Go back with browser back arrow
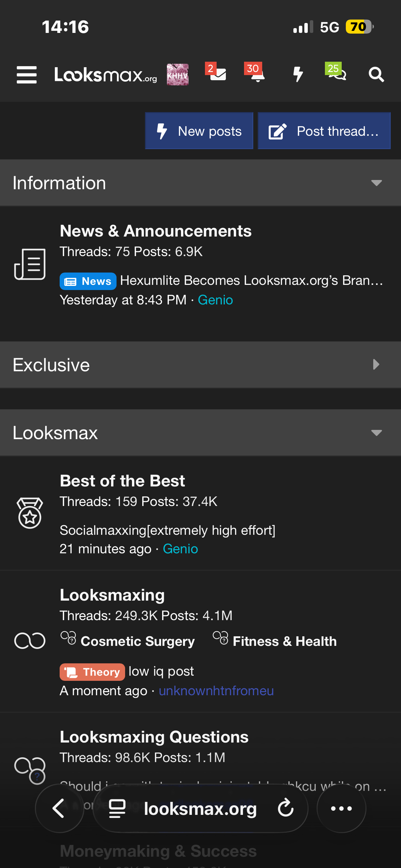Viewport: 401px width, 868px height. (x=60, y=808)
